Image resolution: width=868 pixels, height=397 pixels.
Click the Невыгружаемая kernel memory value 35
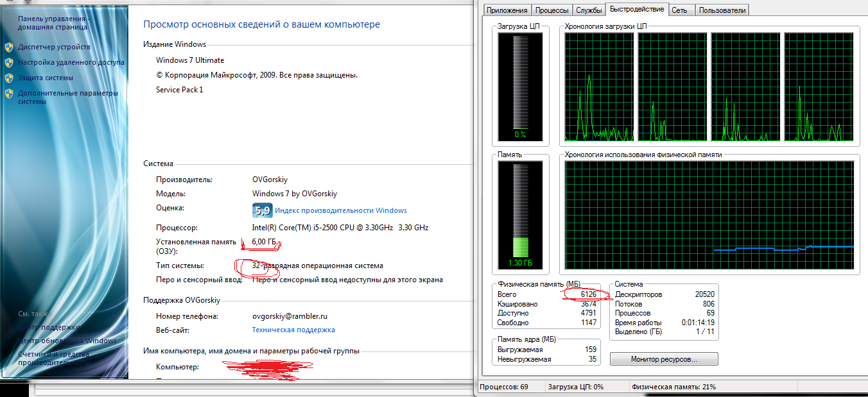[593, 359]
